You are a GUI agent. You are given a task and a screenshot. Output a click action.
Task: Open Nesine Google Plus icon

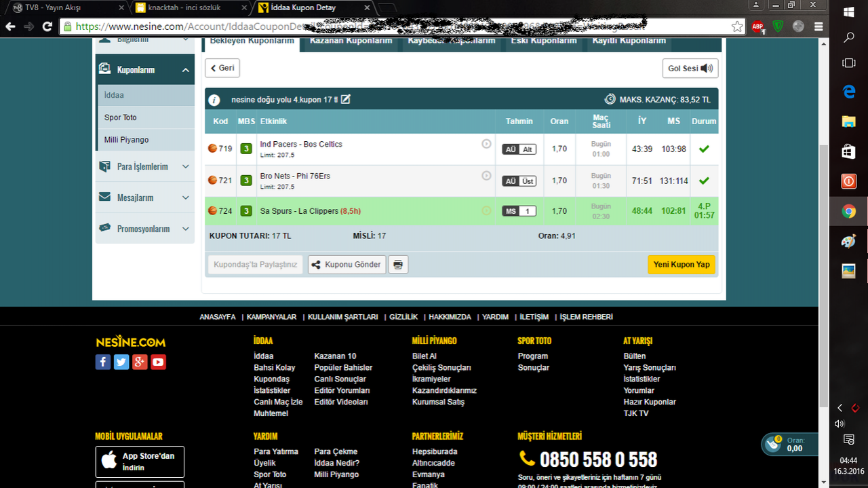[140, 362]
